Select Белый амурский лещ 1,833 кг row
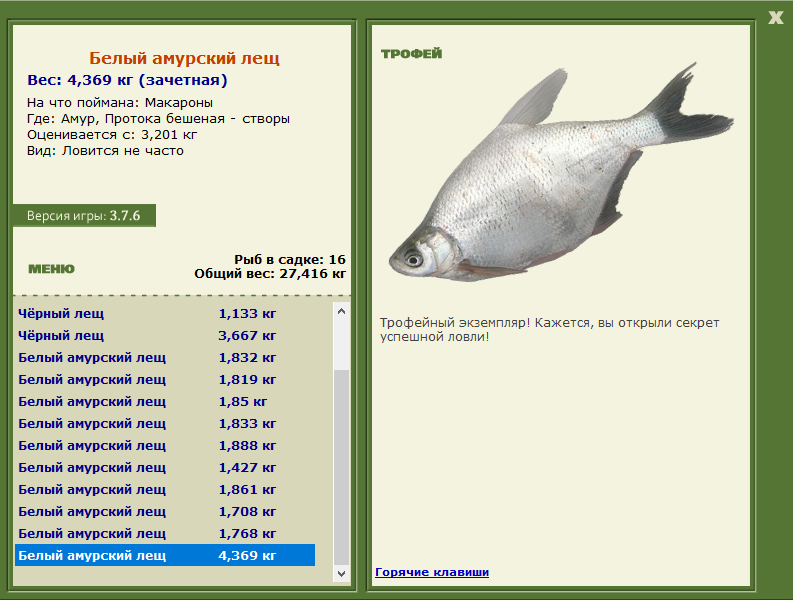Viewport: 793px width, 600px height. 165,423
